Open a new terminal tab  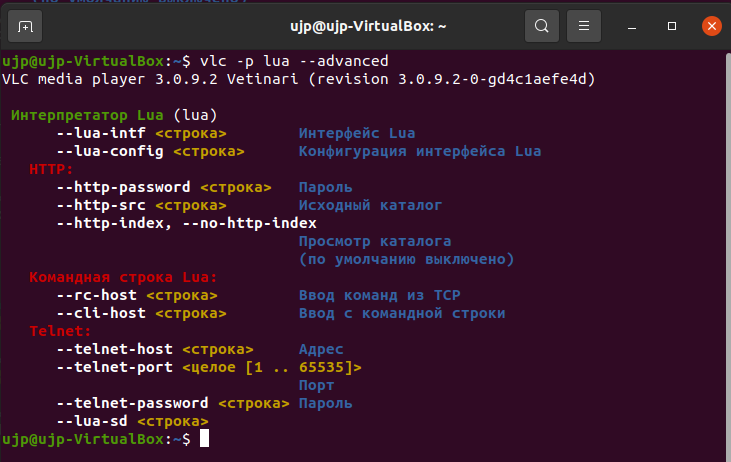click(25, 26)
